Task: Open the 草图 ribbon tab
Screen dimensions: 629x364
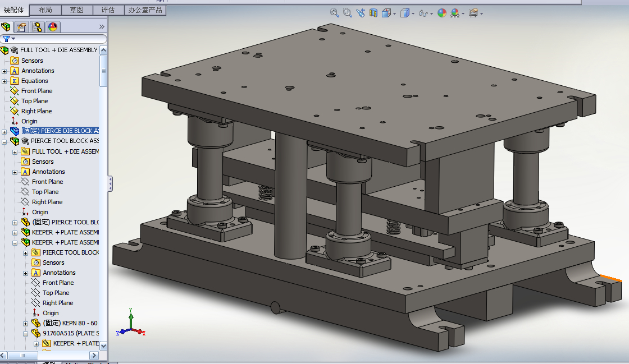Action: pos(76,10)
